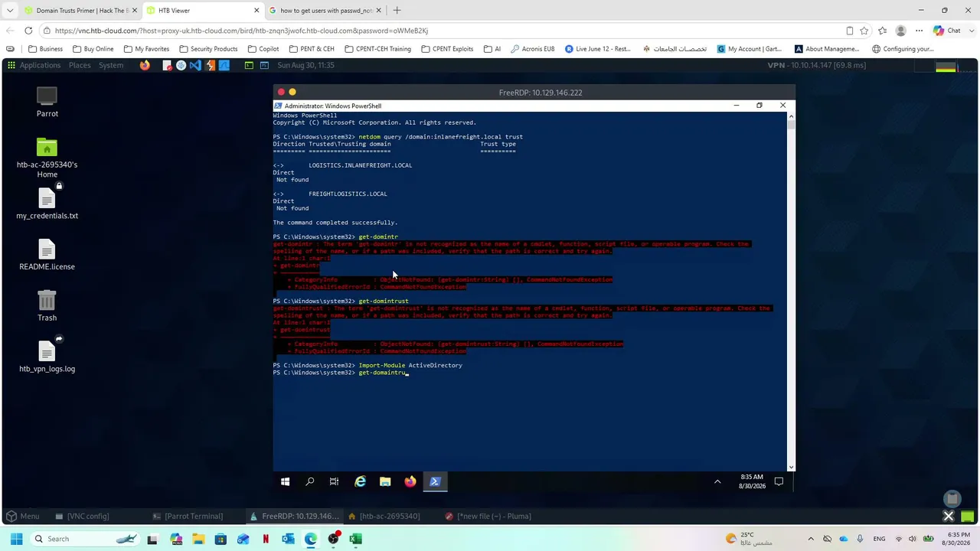Open the browser Chat Copilot button
Screen dimensions: 980x551
pyautogui.click(x=947, y=31)
